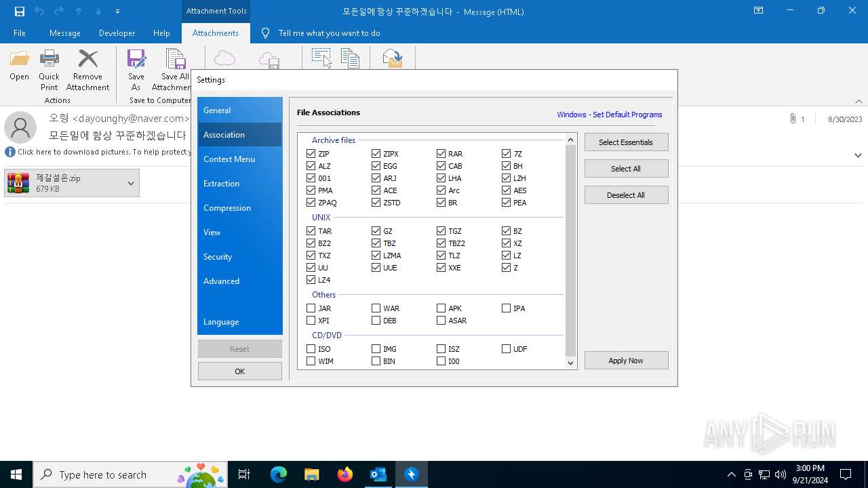Click the copy pages icon in ribbon
This screenshot has width=868, height=488.
click(350, 58)
